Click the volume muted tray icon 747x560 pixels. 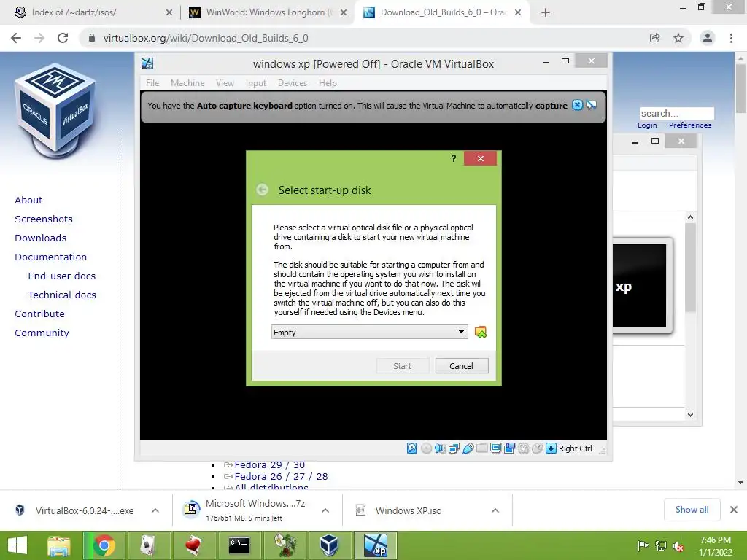coord(678,546)
